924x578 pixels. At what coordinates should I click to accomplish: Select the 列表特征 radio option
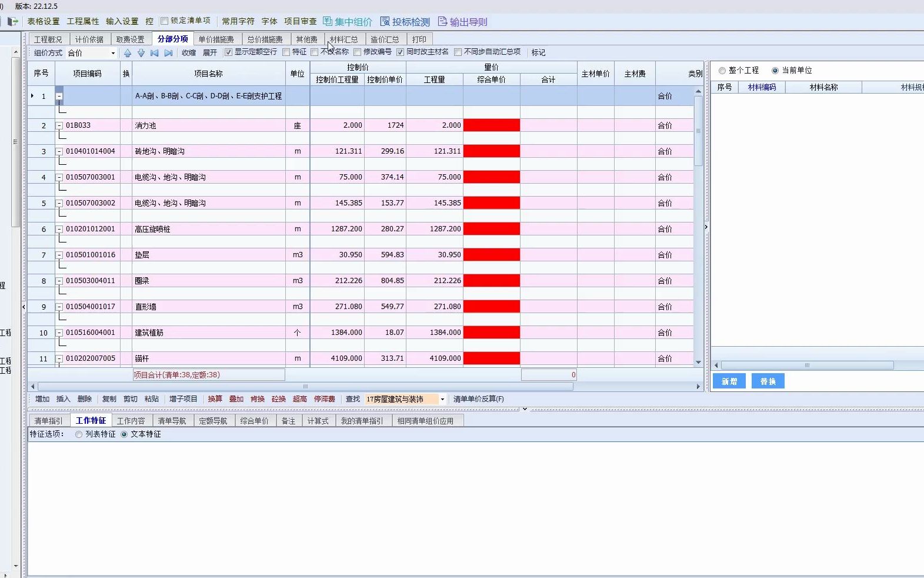[x=79, y=434]
